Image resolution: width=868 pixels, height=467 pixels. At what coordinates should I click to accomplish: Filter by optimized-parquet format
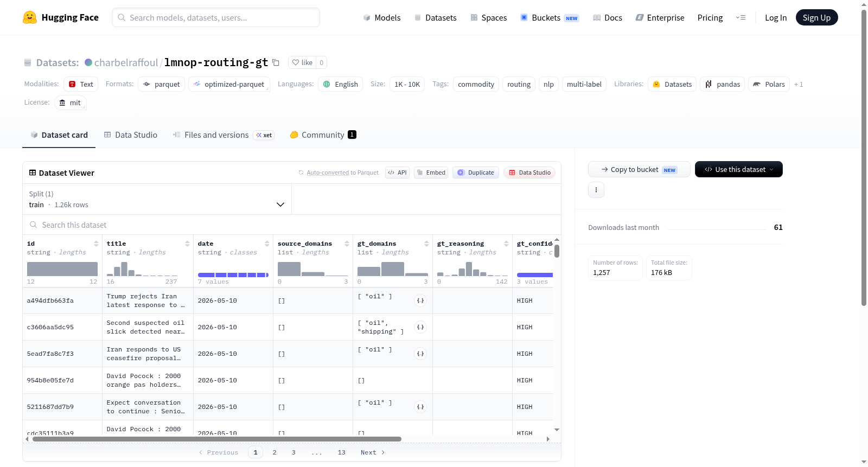(x=229, y=84)
